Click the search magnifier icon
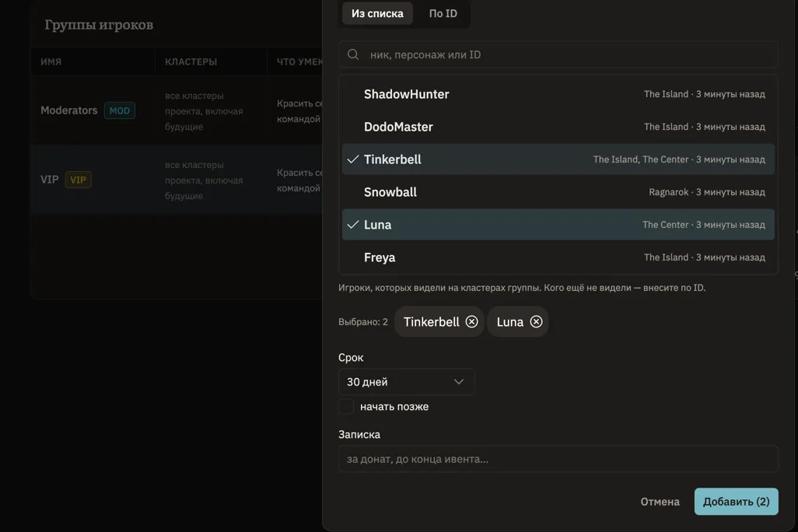 pyautogui.click(x=352, y=54)
